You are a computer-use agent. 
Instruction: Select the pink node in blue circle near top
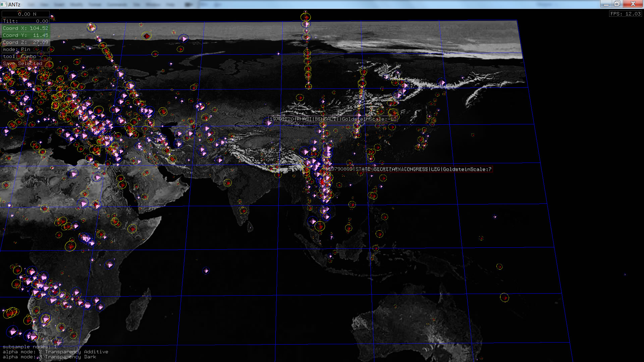[x=183, y=39]
